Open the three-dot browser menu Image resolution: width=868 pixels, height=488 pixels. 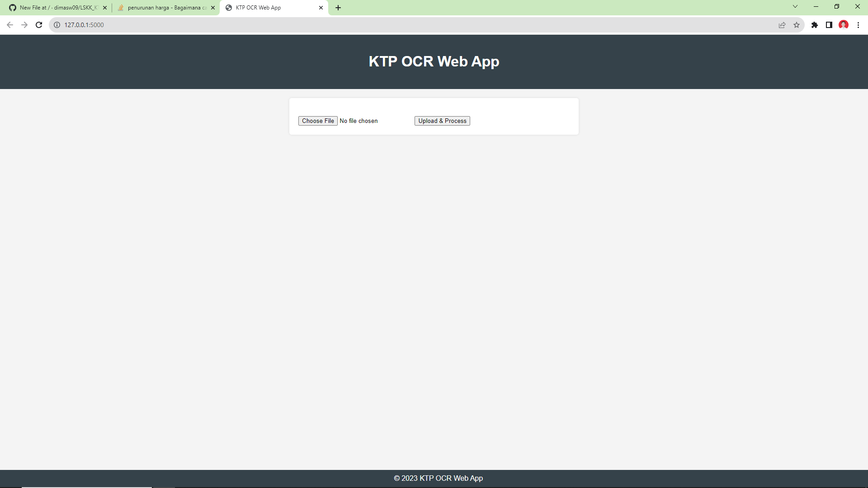coord(859,25)
